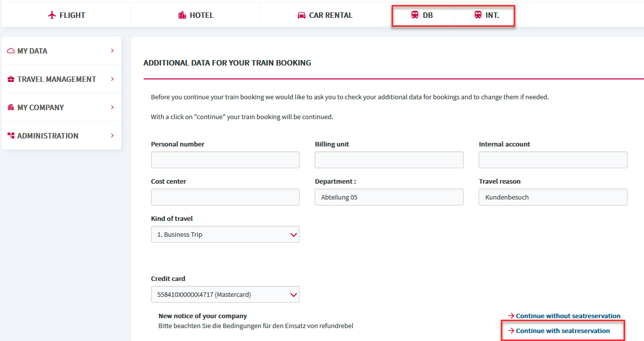
Task: Click the Travel reason label
Action: (499, 181)
